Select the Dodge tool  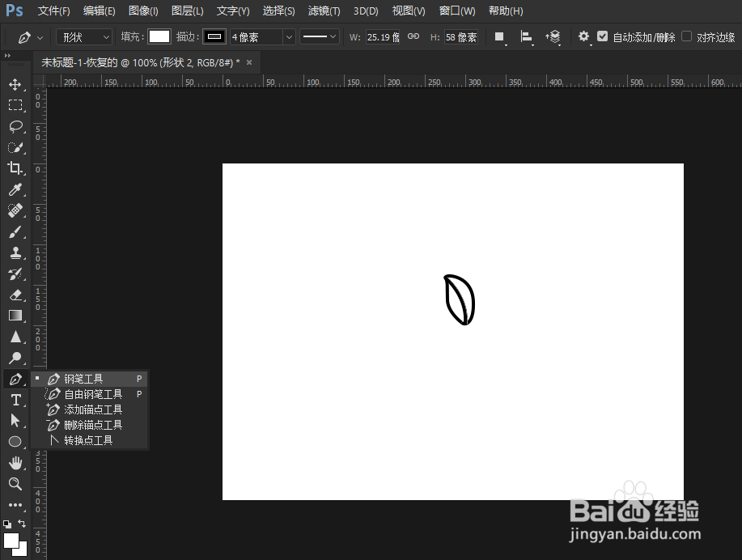pyautogui.click(x=15, y=358)
